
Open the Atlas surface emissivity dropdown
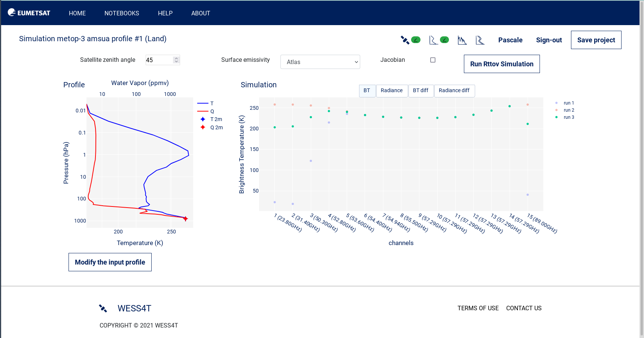[320, 62]
